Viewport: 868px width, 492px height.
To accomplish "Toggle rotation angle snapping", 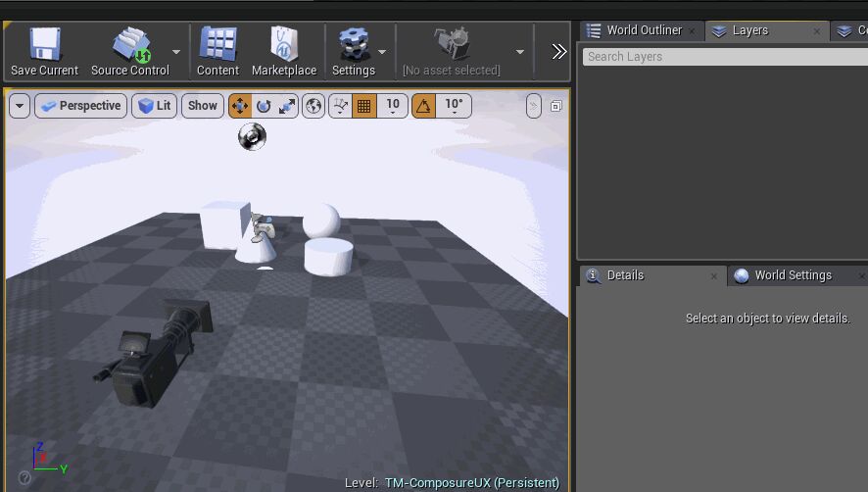I will point(423,106).
